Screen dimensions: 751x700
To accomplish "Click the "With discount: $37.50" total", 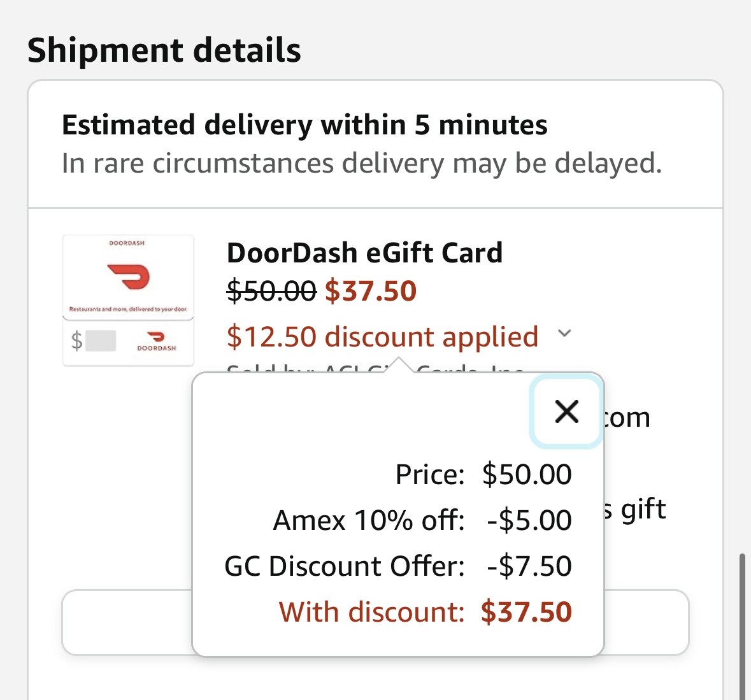I will tap(425, 612).
